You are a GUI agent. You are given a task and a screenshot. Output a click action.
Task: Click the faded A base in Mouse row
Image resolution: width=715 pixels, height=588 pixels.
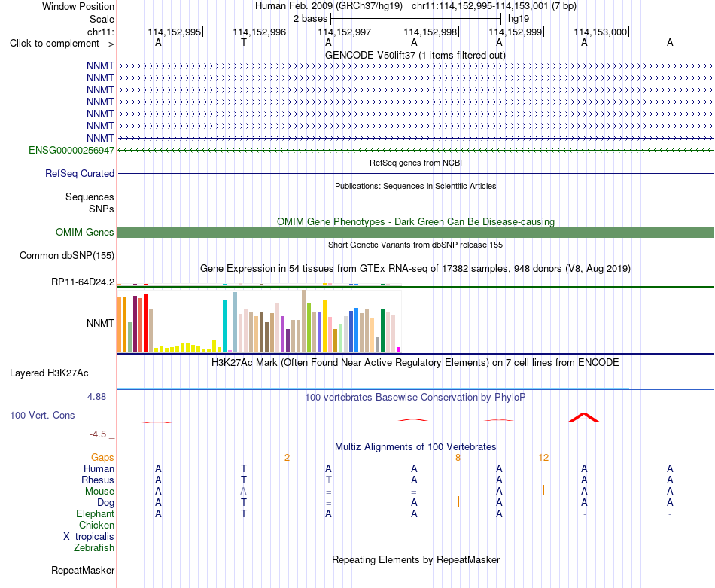point(243,492)
